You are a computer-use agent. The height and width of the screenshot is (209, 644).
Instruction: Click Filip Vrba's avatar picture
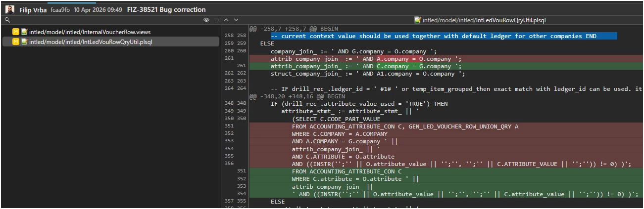pyautogui.click(x=9, y=9)
